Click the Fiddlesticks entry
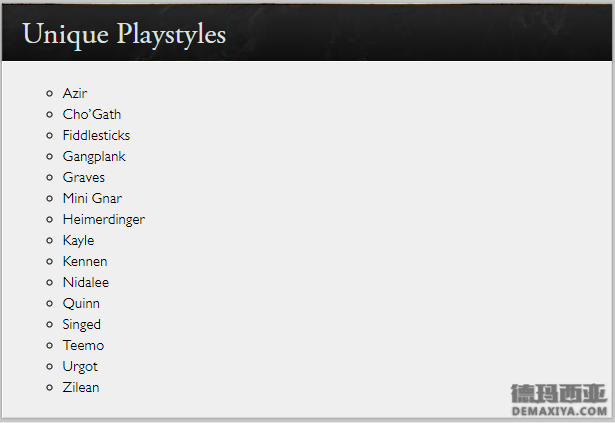The width and height of the screenshot is (615, 423). [x=96, y=135]
